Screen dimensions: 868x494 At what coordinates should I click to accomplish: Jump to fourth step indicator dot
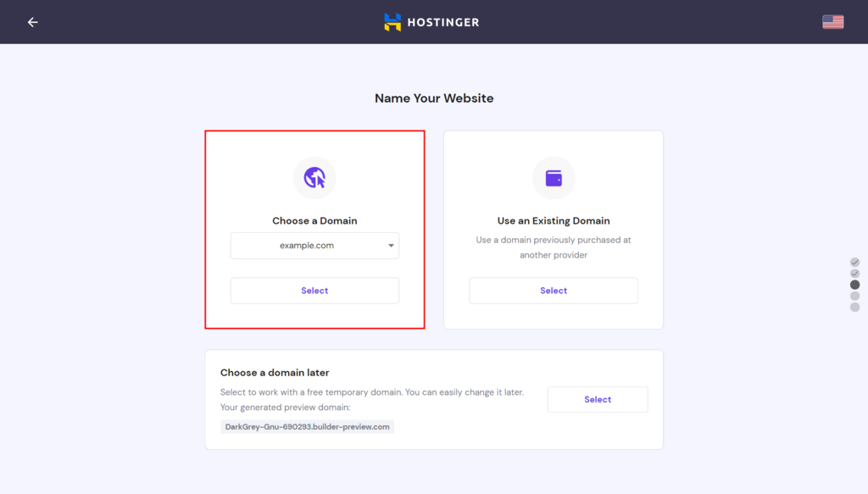[x=854, y=296]
